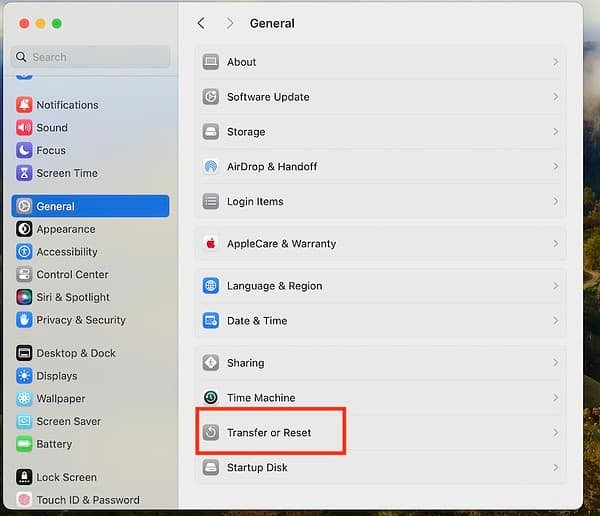
Task: Click the Touch ID & Password label
Action: click(x=88, y=500)
